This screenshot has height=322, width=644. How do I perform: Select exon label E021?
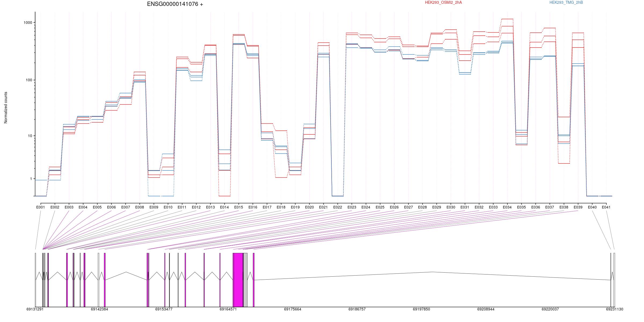click(323, 207)
